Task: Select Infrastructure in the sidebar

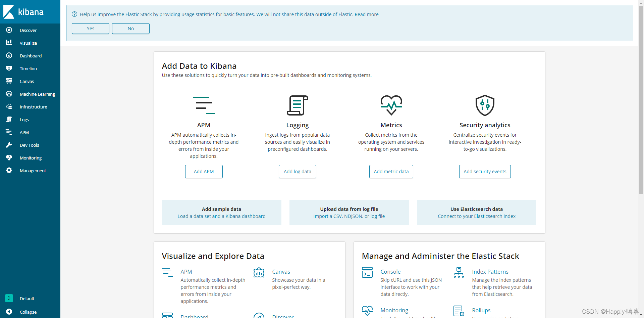Action: coord(34,107)
